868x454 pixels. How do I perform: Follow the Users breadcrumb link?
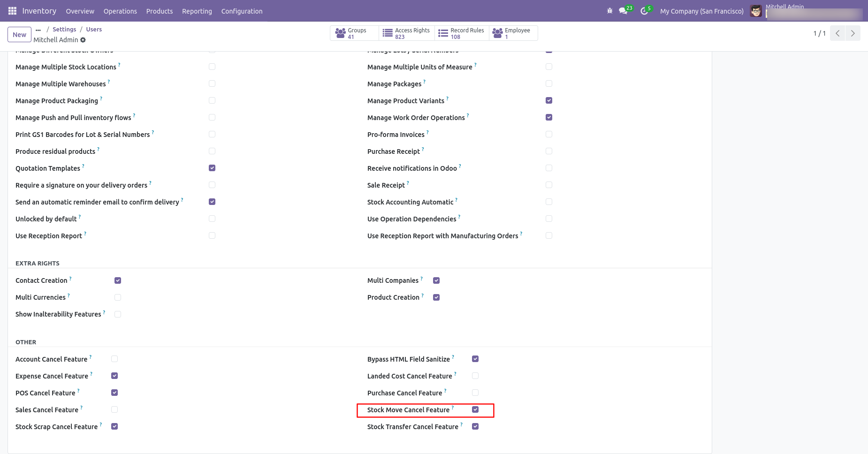pyautogui.click(x=94, y=29)
